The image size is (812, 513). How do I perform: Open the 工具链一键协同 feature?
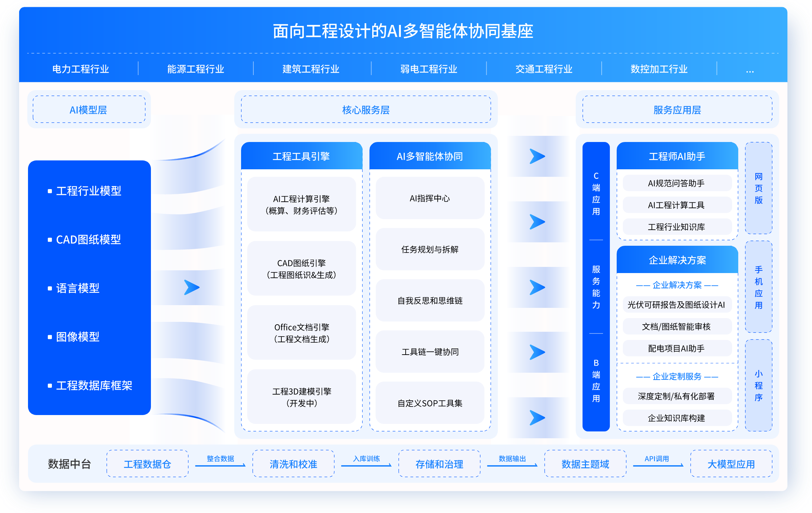coord(430,352)
